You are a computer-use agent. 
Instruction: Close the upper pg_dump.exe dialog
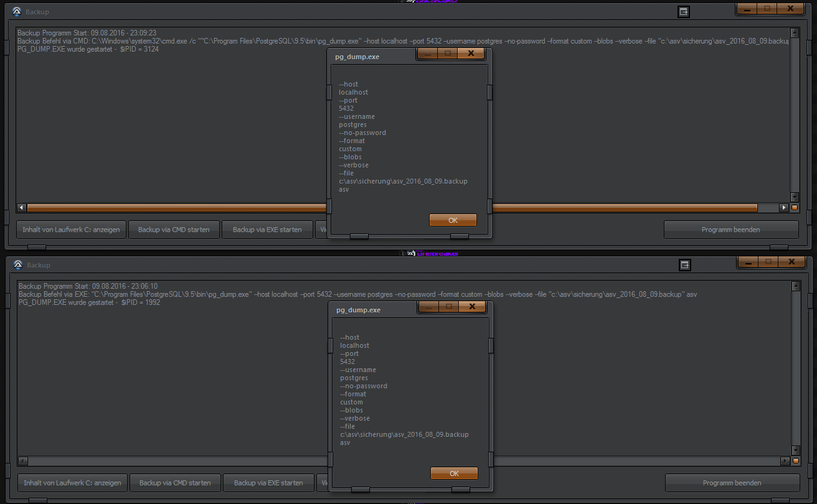pos(471,54)
